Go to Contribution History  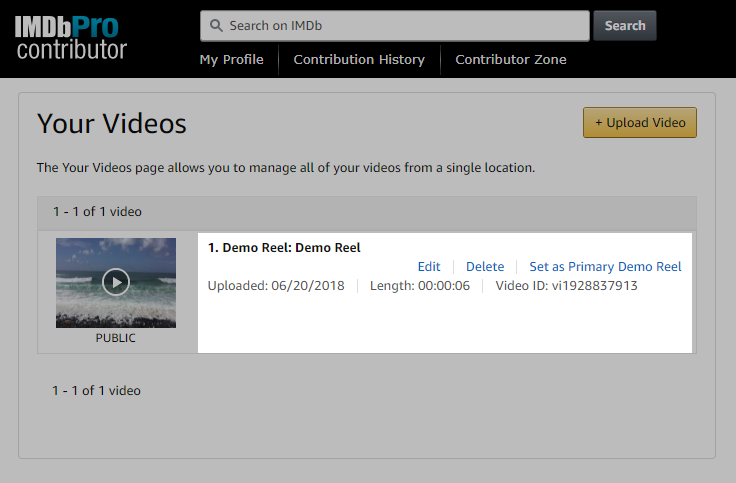[359, 60]
